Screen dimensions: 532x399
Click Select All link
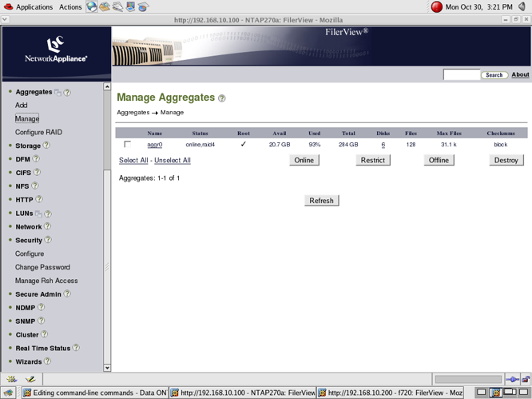133,160
